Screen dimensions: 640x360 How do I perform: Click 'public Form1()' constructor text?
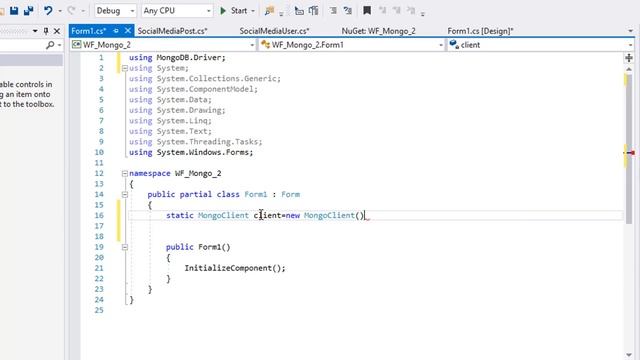(198, 247)
